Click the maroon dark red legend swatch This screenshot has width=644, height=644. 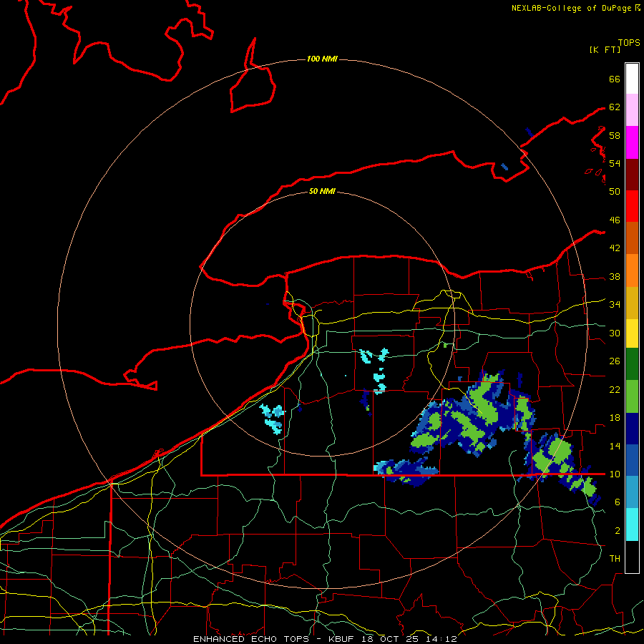(x=632, y=175)
